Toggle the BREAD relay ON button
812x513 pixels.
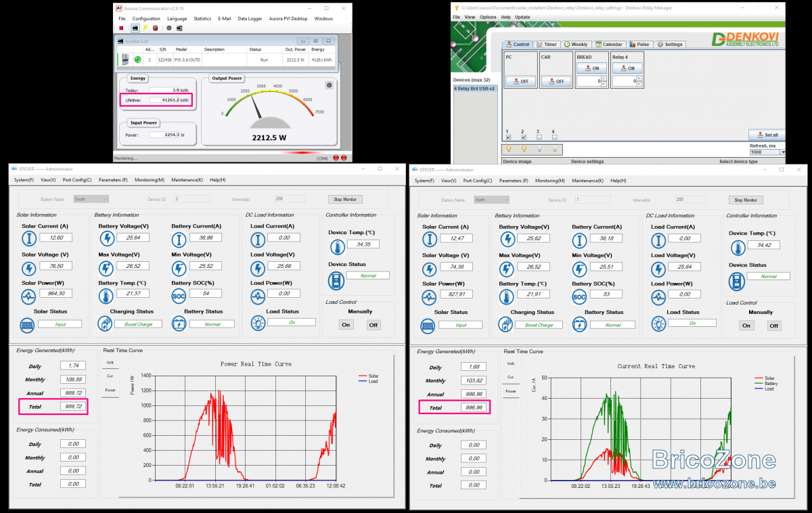(x=591, y=68)
